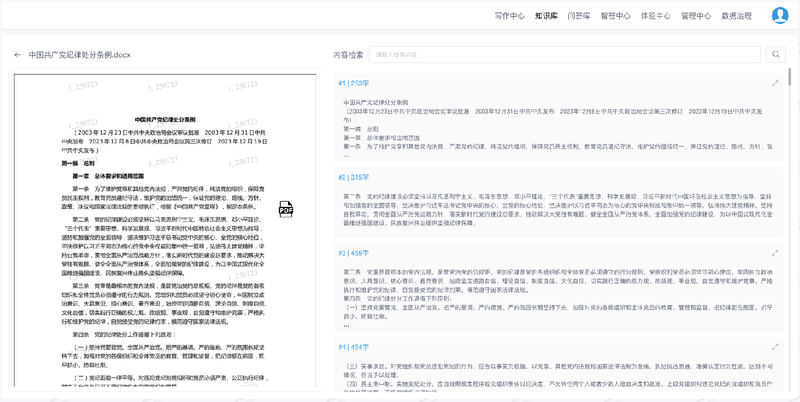Switch to the 问答库 menu item
The height and width of the screenshot is (402, 800).
click(x=579, y=16)
